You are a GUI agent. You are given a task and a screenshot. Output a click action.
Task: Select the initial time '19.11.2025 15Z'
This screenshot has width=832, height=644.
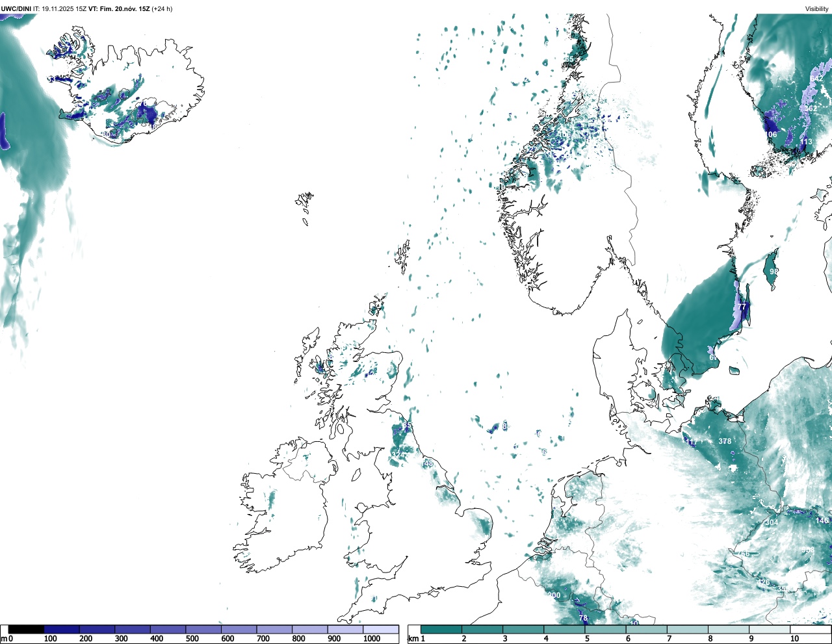tap(64, 8)
